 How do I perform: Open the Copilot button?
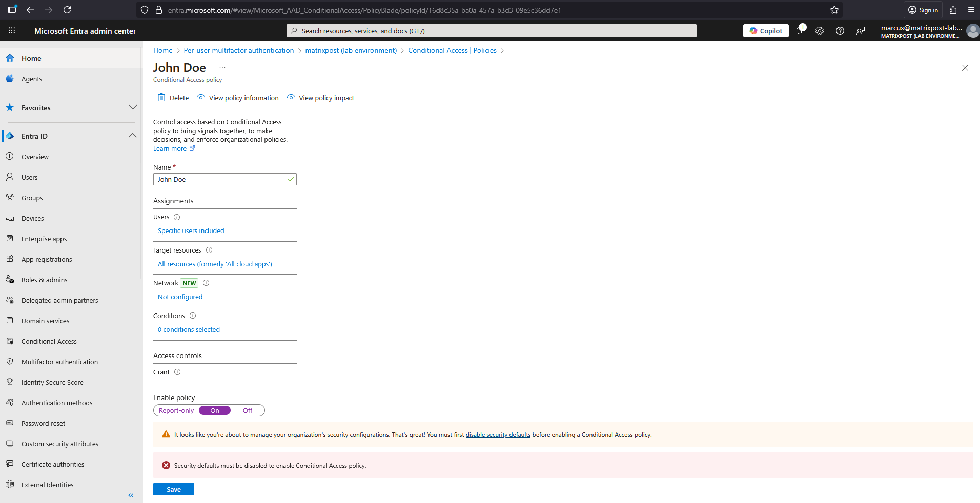pyautogui.click(x=766, y=31)
